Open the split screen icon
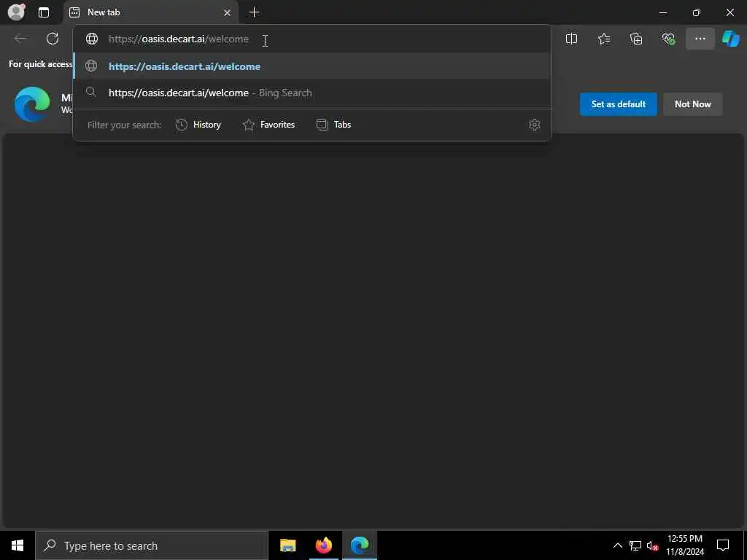The width and height of the screenshot is (747, 560). coord(571,39)
